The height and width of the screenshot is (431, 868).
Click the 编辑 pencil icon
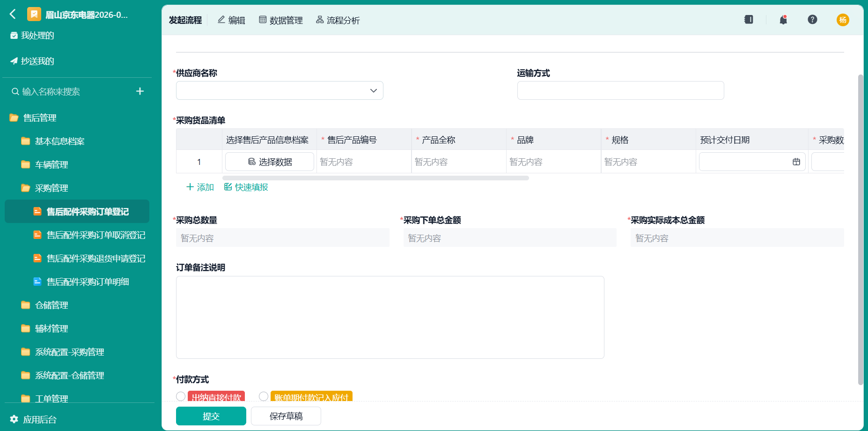point(221,20)
